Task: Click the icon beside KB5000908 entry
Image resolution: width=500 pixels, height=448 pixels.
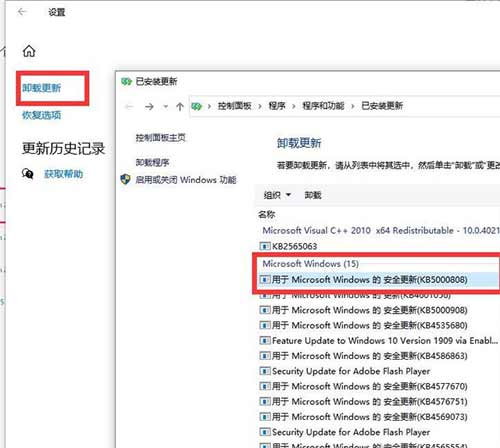Action: [265, 310]
